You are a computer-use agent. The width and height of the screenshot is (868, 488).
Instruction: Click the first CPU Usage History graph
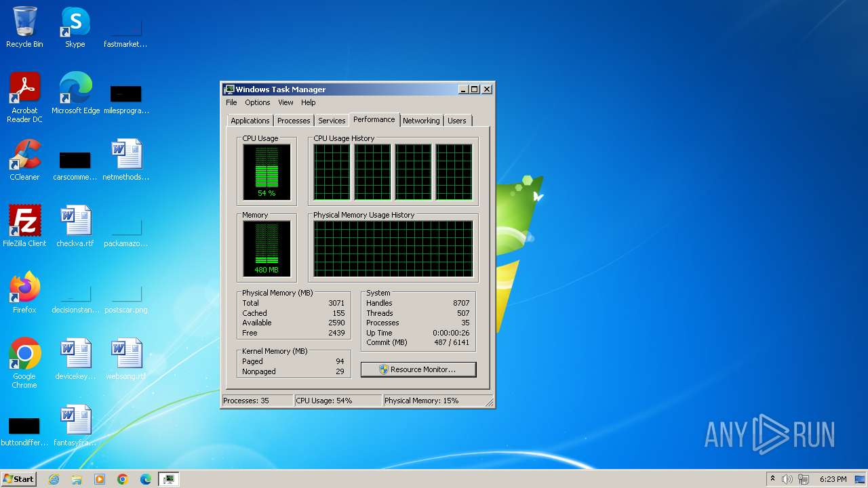click(332, 172)
